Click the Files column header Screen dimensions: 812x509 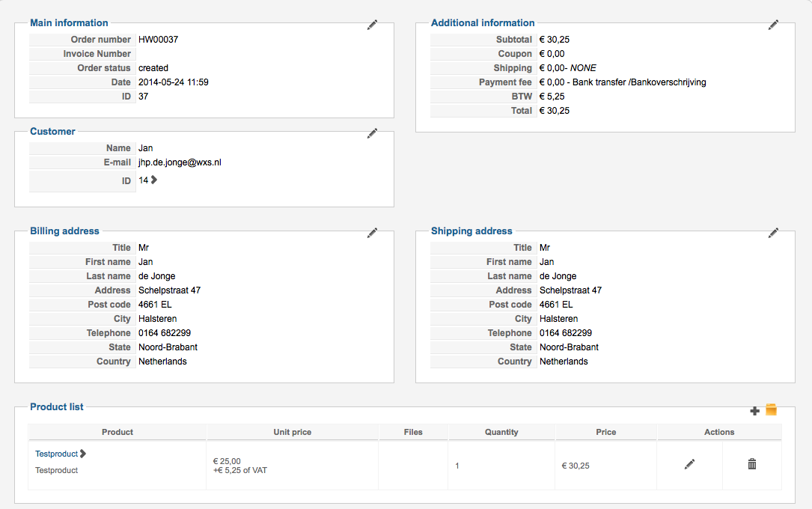[412, 432]
